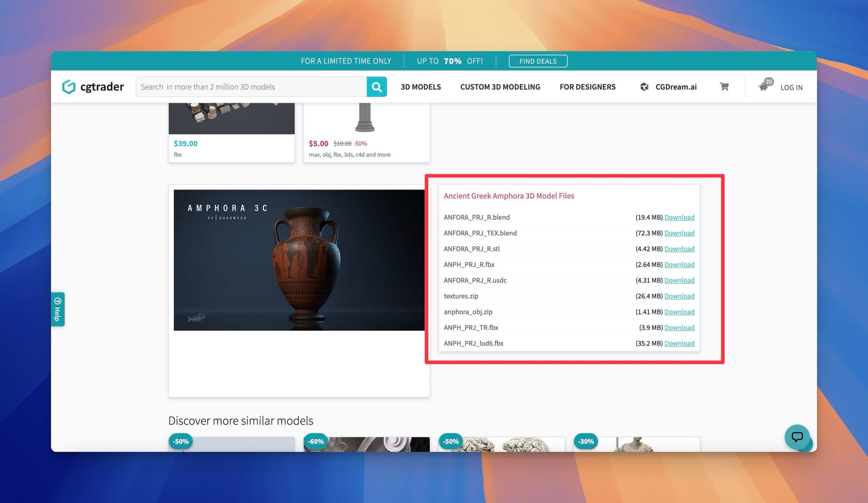Screen dimensions: 868x503
Task: Open the CUSTOM 3D MODELING menu
Action: coord(500,87)
